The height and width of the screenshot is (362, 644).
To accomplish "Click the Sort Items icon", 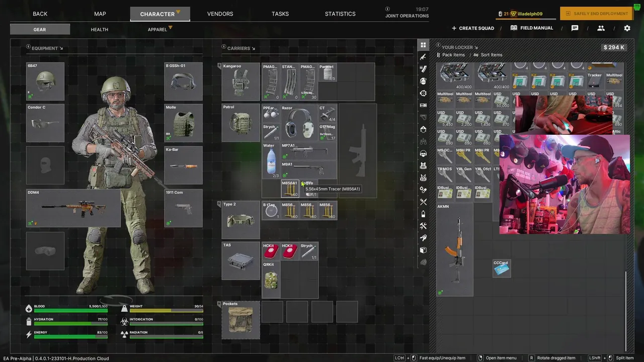I will click(476, 55).
